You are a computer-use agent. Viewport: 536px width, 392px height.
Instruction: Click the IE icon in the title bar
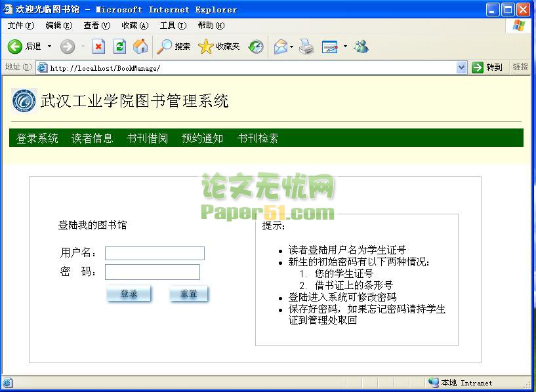(7, 9)
